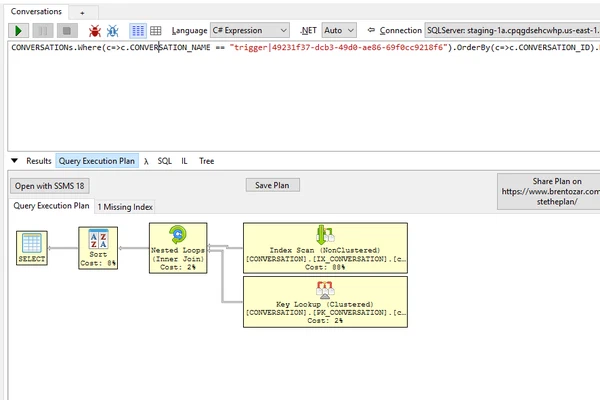
Task: Click Share Plan on brentozar.com button
Action: click(549, 191)
